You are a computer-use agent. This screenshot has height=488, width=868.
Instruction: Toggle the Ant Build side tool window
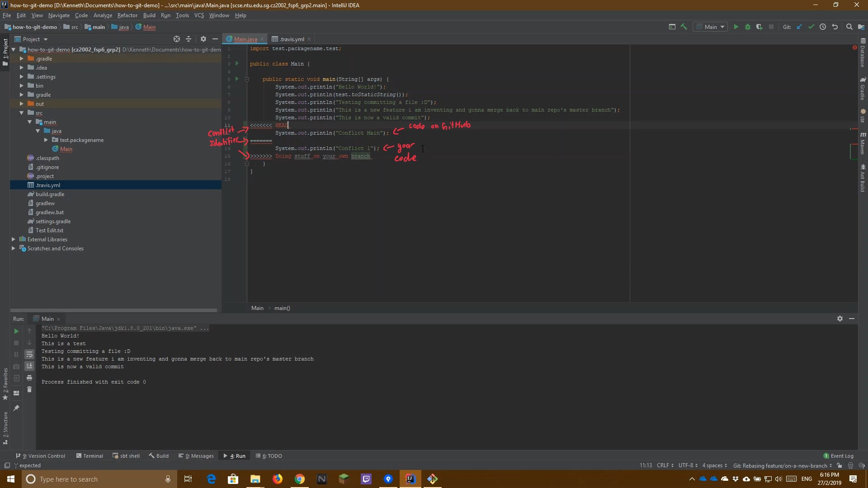(x=863, y=178)
